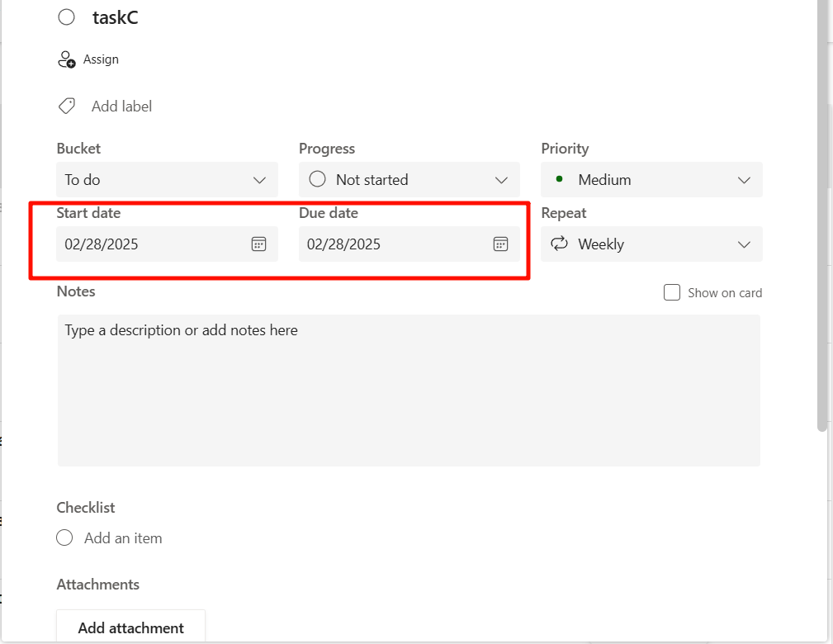Click Add an item checklist field
Screen dimensions: 833x644
tap(123, 538)
